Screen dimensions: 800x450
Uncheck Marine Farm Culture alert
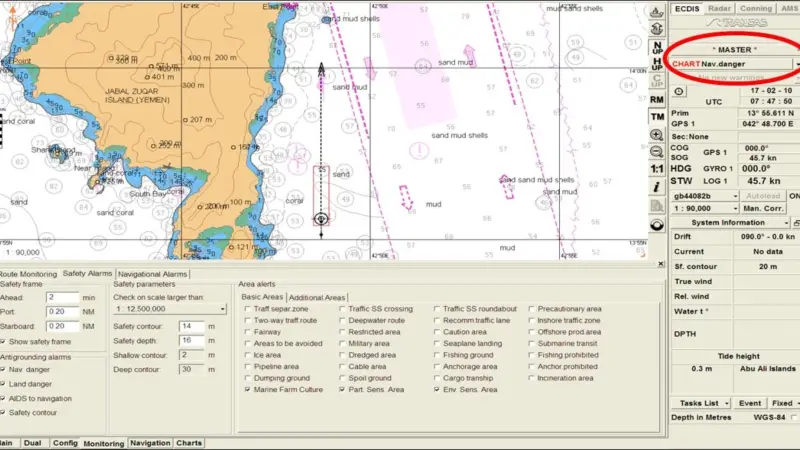[x=247, y=389]
